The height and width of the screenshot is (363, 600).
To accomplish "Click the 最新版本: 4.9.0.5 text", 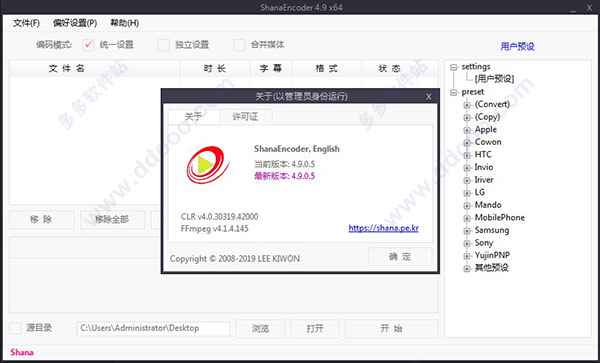I will (284, 176).
